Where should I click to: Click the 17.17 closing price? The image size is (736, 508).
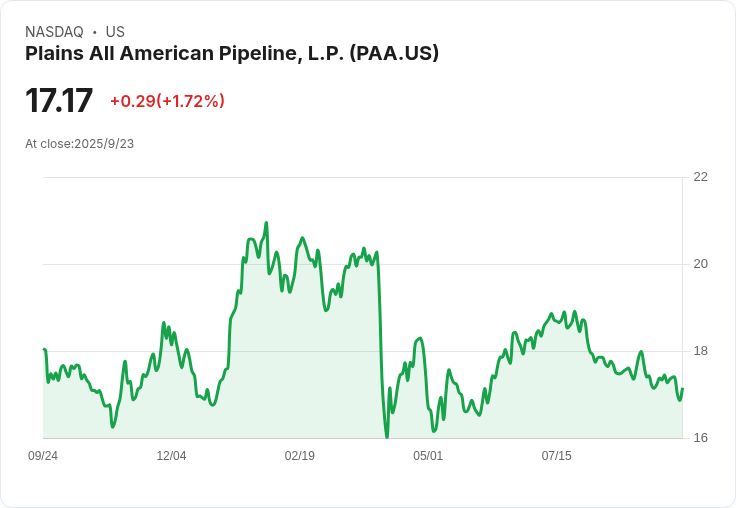[x=59, y=101]
